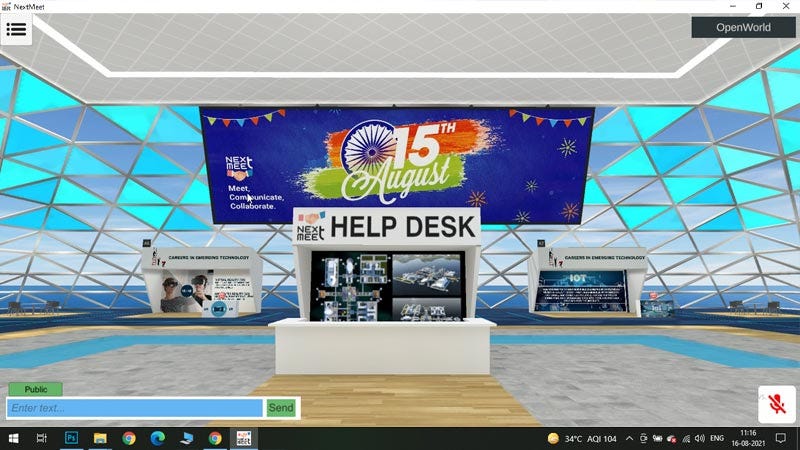Check battery status in system tray

pyautogui.click(x=658, y=438)
